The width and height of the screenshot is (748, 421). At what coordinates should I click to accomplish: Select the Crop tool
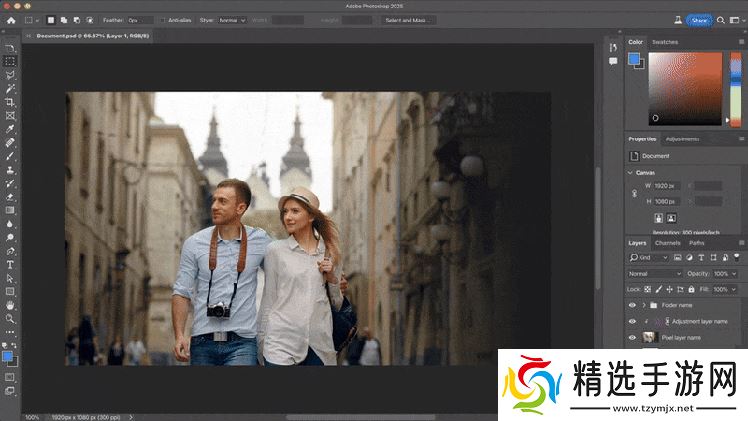tap(9, 102)
